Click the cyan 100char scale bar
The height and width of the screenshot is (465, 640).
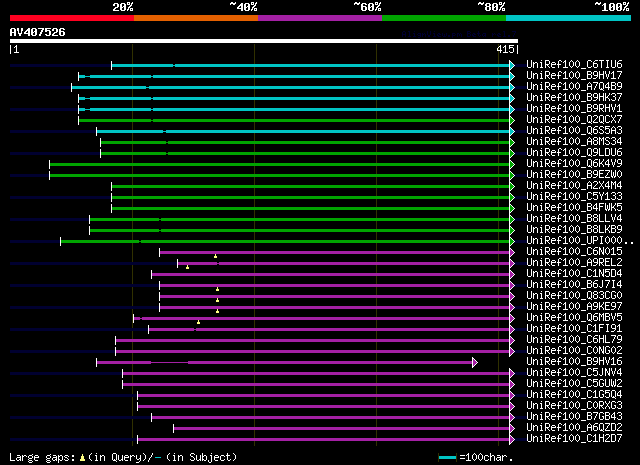click(x=447, y=458)
